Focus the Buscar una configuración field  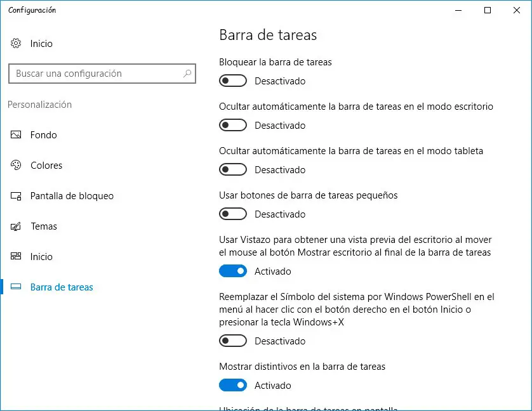[x=95, y=74]
